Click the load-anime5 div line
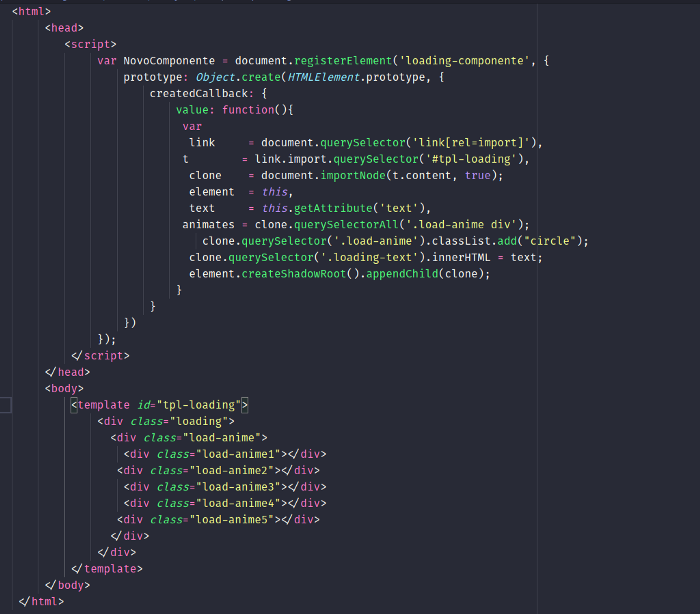700x614 pixels. coord(218,520)
